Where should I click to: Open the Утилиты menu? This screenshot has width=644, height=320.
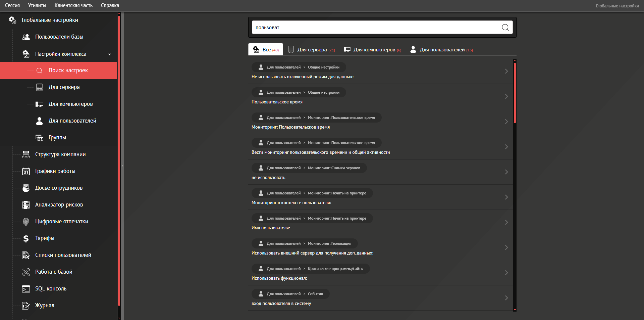point(37,5)
